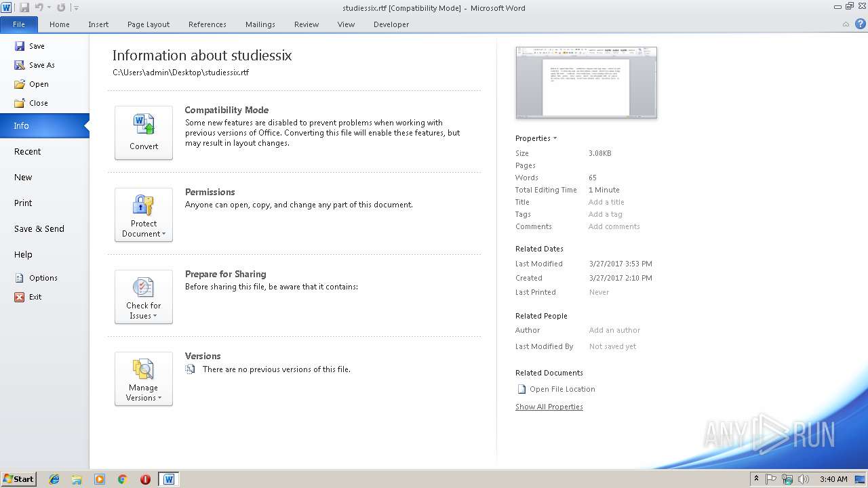Click the Add comments field

pos(614,226)
